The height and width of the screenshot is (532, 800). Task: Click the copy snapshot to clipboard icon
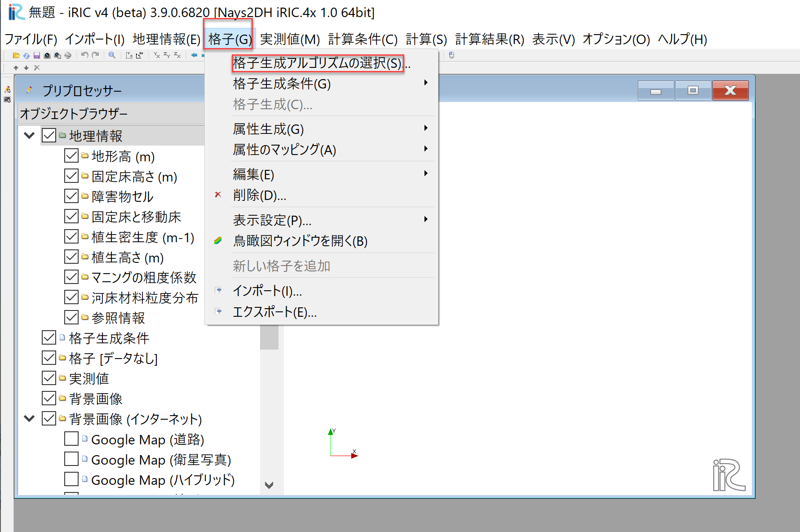click(57, 55)
